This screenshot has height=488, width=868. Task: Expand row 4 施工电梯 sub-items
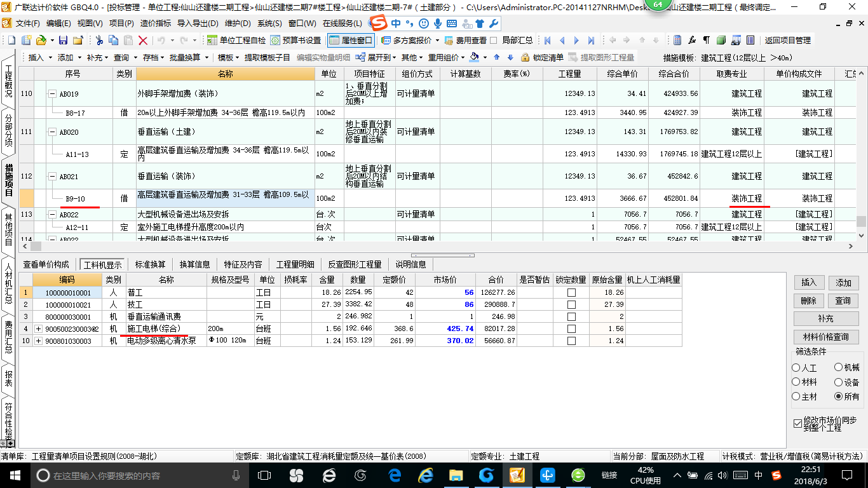[38, 329]
